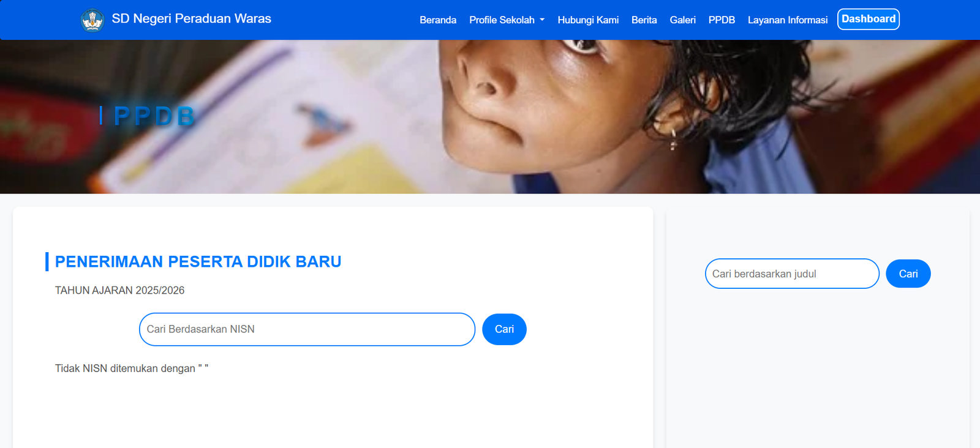Focus the Cari Berdasarkan NISN field
The width and height of the screenshot is (980, 448).
[307, 329]
